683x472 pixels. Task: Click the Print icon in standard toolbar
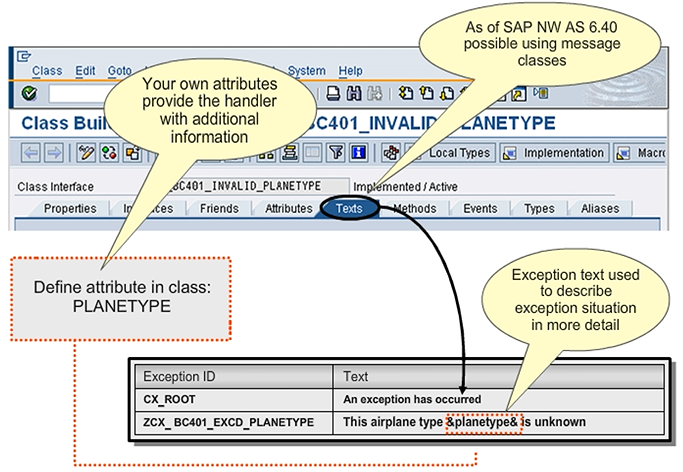[333, 93]
